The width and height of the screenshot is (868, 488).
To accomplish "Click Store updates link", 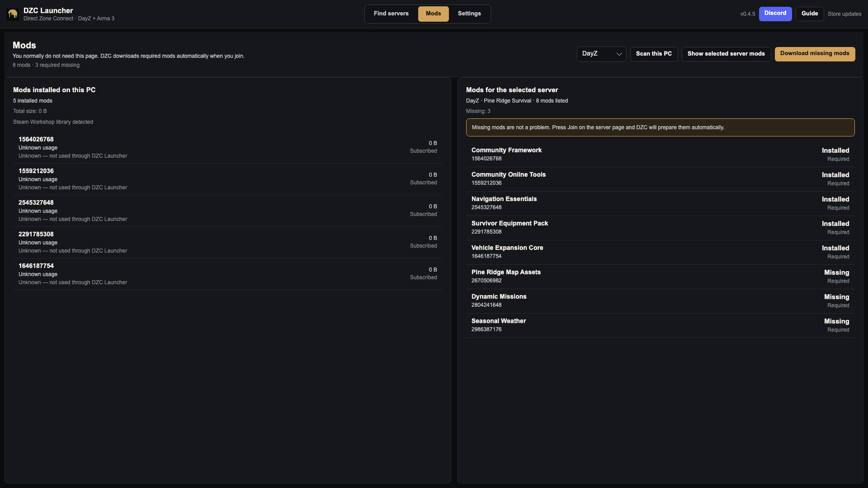I will point(844,14).
